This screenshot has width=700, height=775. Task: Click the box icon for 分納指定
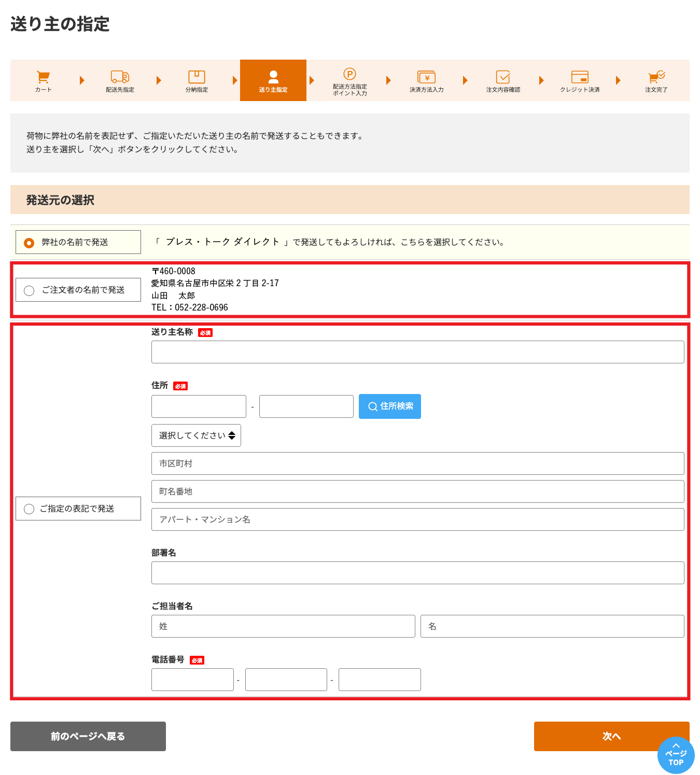point(197,77)
